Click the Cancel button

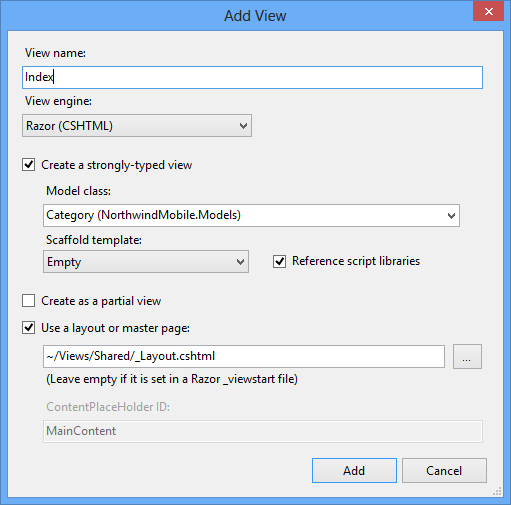coord(444,470)
